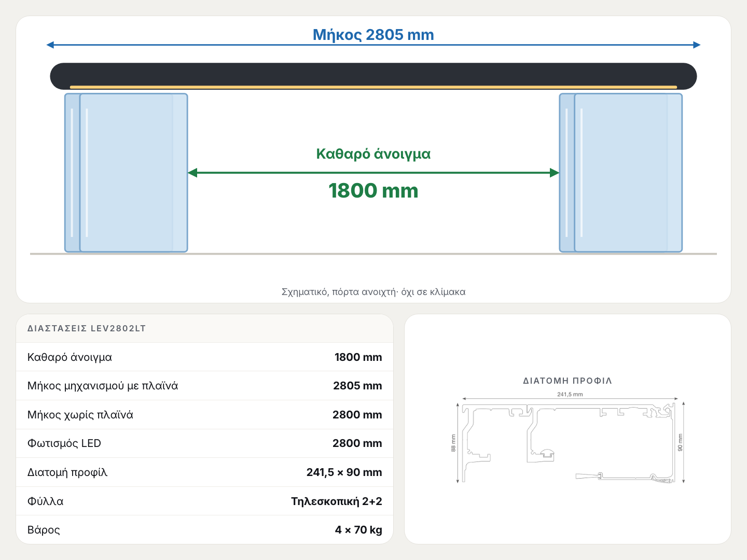Viewport: 747px width, 560px height.
Task: Select the 'Καθαρό άνοιγμα' green diagram label
Action: pyautogui.click(x=374, y=154)
